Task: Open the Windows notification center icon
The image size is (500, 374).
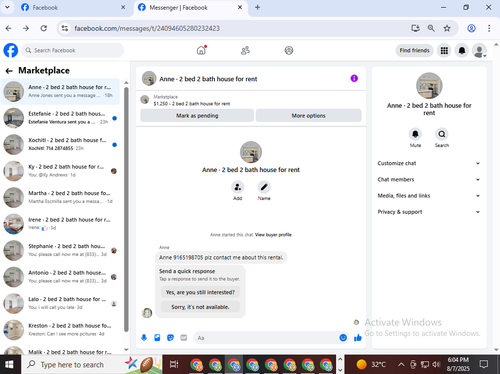Action: (x=484, y=364)
